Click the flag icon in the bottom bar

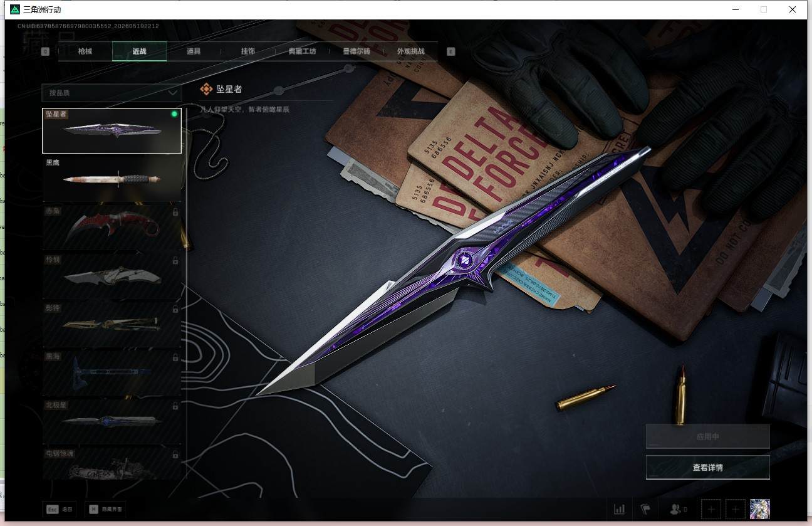(x=645, y=509)
